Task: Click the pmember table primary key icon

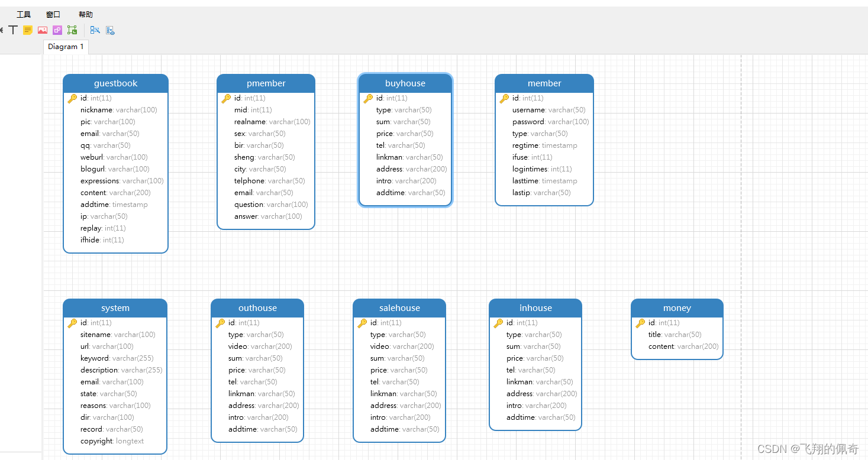Action: tap(226, 99)
